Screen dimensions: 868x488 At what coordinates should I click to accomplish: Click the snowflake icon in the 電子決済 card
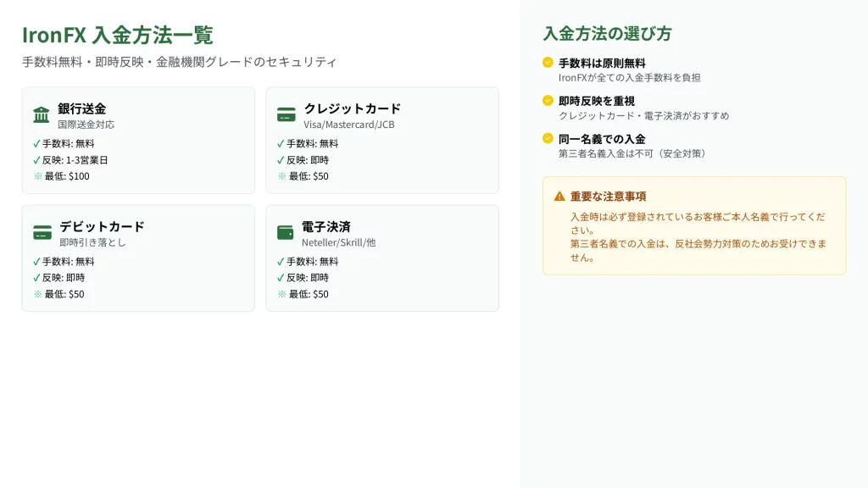click(x=281, y=294)
